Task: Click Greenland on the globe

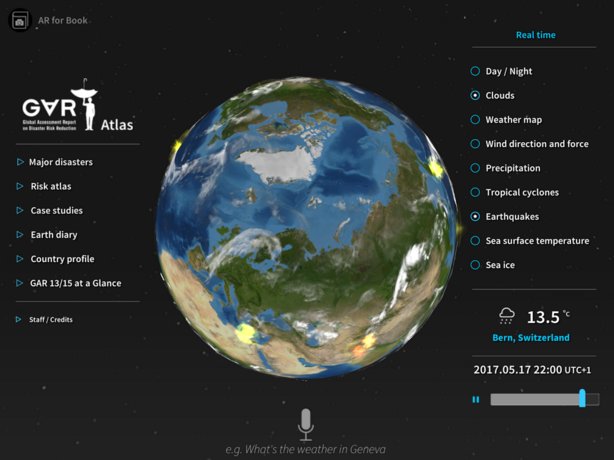Action: pyautogui.click(x=279, y=165)
